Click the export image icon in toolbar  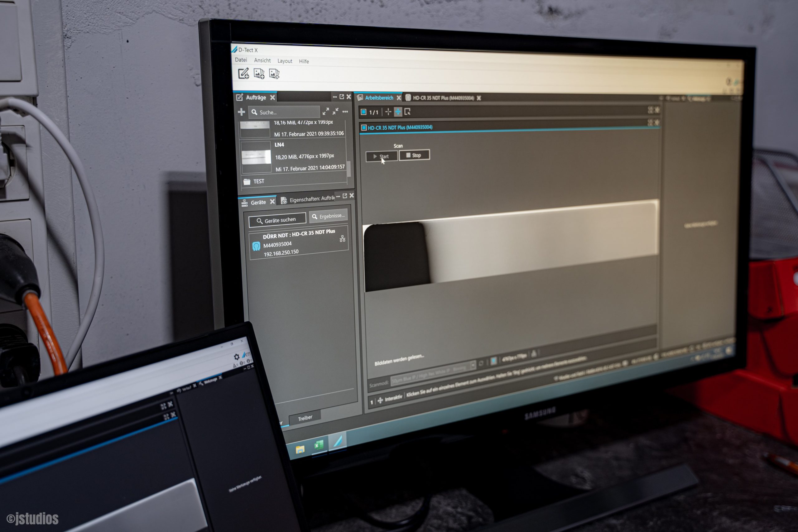coord(274,74)
